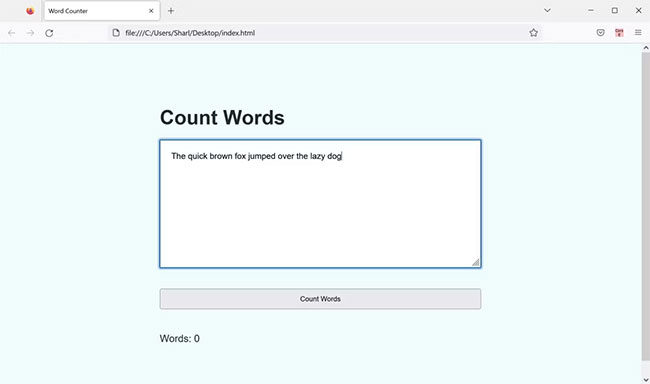Screen dimensions: 650x384
Task: Save page to Pocket icon
Action: 600,33
